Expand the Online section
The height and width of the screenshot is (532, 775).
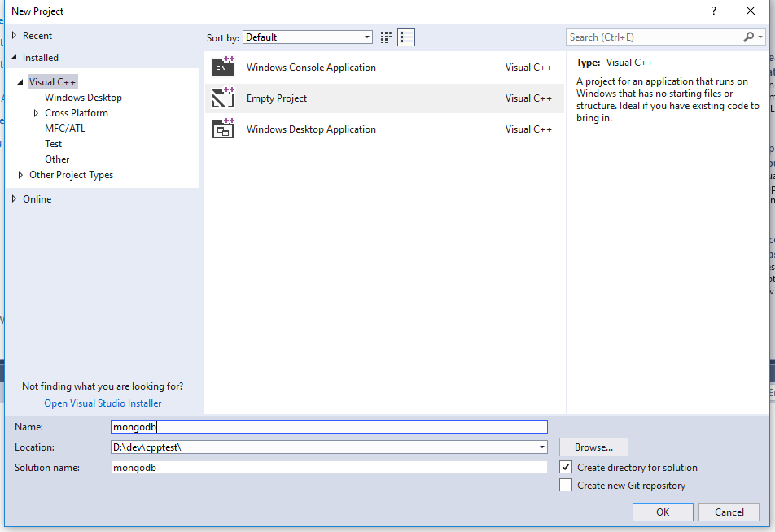[x=14, y=199]
